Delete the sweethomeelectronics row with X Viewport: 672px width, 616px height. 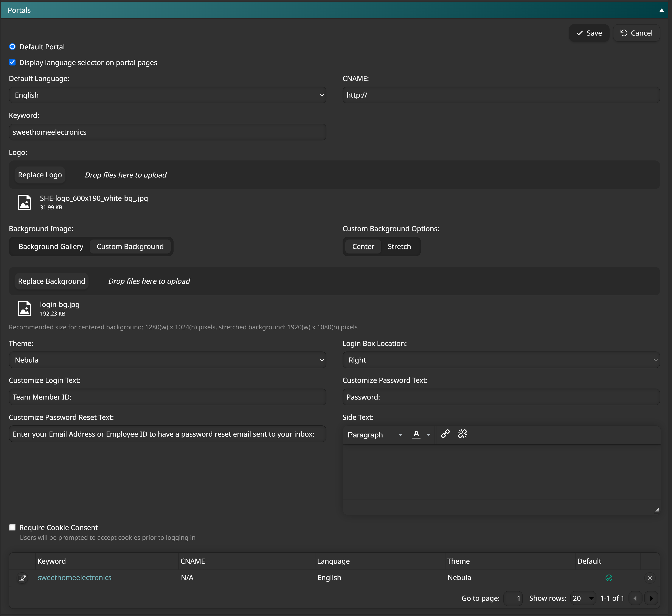tap(650, 578)
